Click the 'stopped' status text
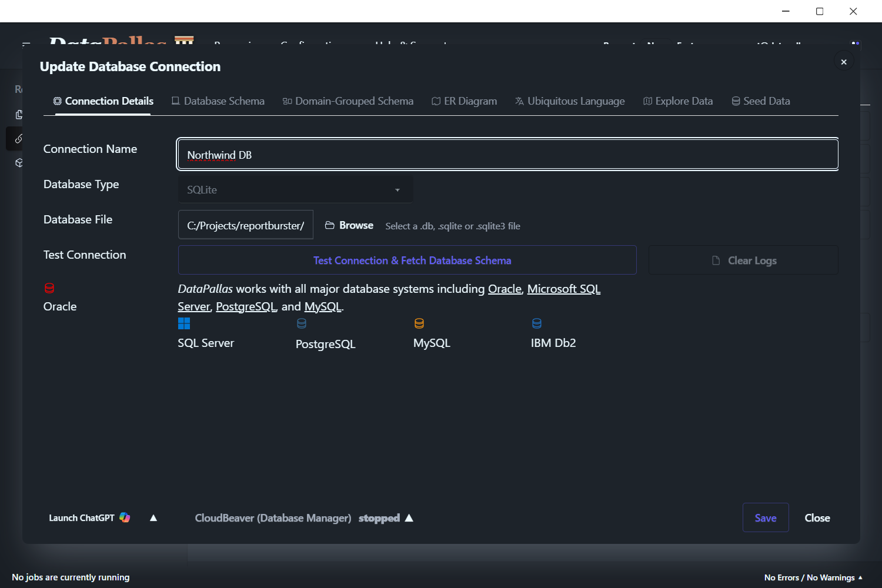This screenshot has height=588, width=882. tap(379, 518)
